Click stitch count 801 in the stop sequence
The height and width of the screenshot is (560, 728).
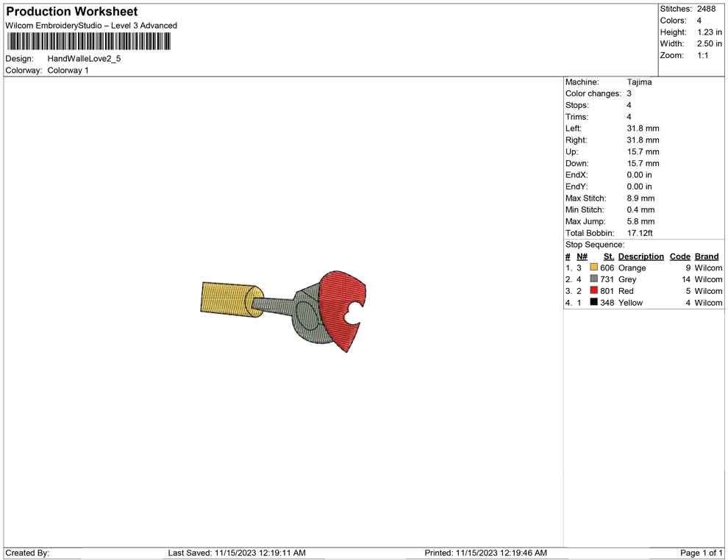point(607,291)
